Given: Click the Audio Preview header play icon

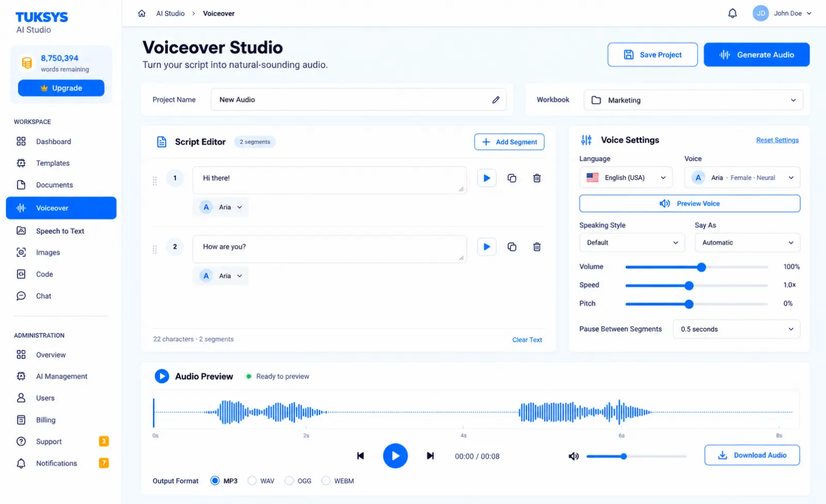Looking at the screenshot, I should 162,376.
